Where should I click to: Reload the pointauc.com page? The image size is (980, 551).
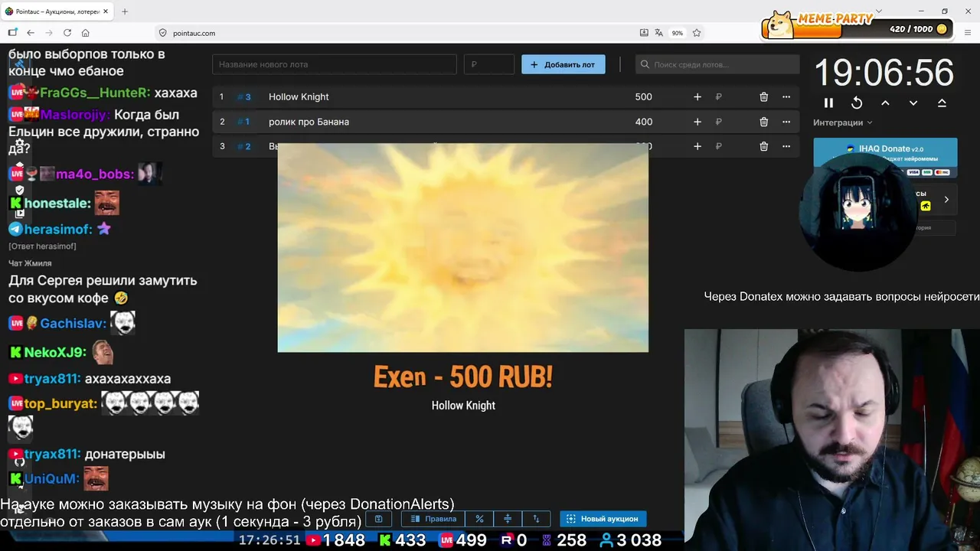coord(67,33)
